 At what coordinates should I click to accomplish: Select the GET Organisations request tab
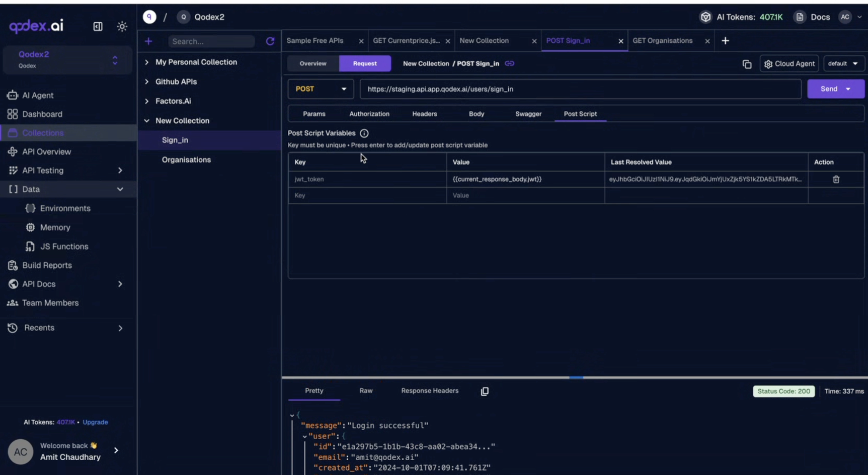coord(663,41)
